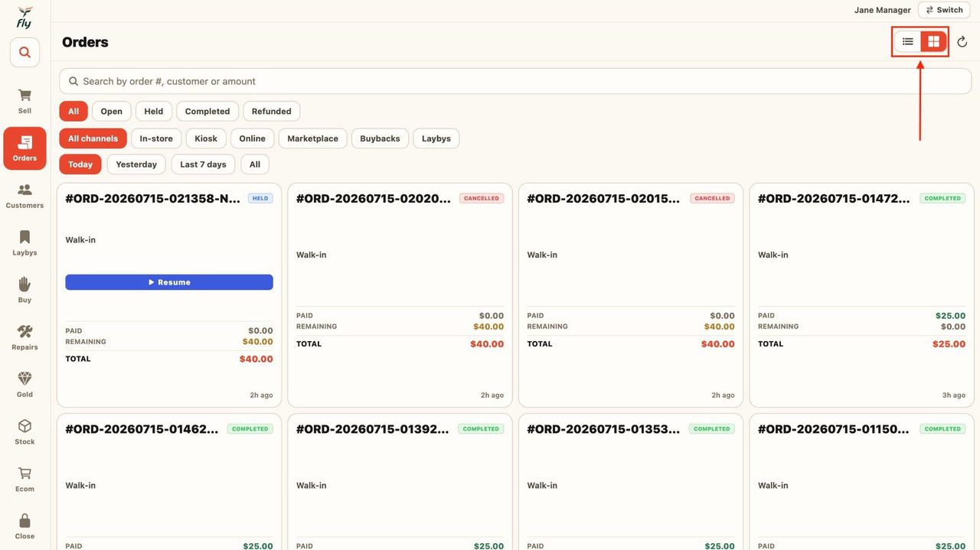Click the HELD status badge
980x550 pixels.
260,198
